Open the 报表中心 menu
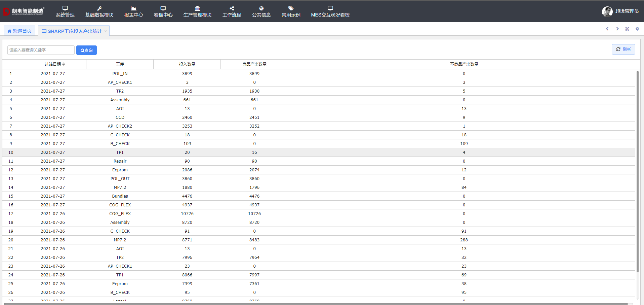This screenshot has width=644, height=305. 133,11
